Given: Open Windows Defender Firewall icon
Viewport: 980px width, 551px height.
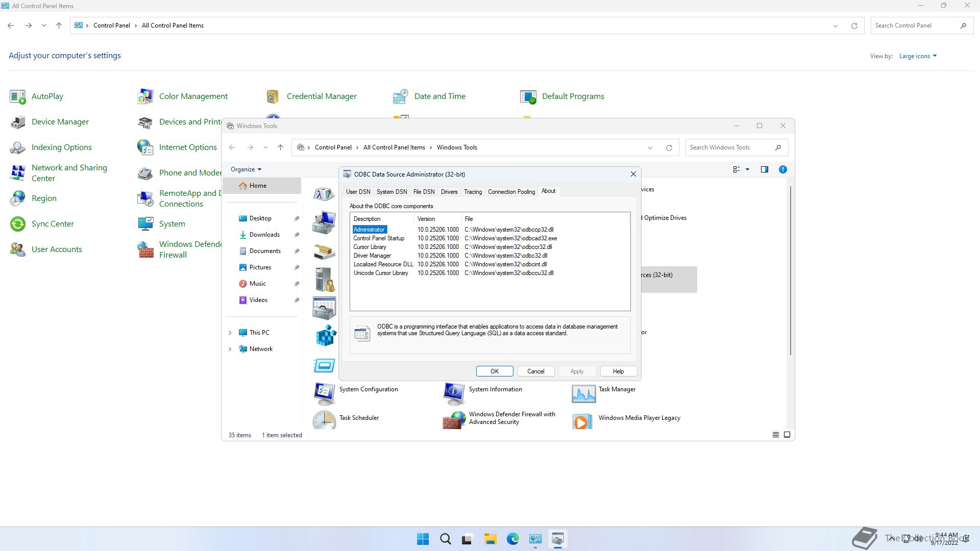Looking at the screenshot, I should click(145, 249).
